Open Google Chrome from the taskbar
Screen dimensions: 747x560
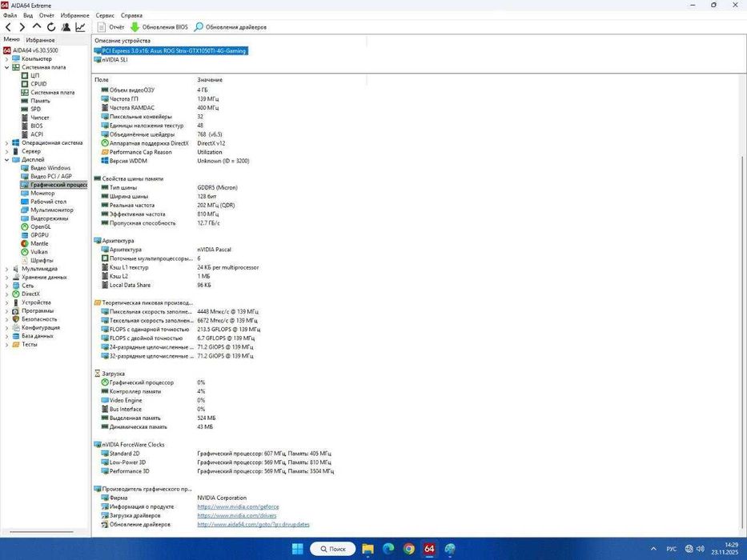pyautogui.click(x=409, y=549)
